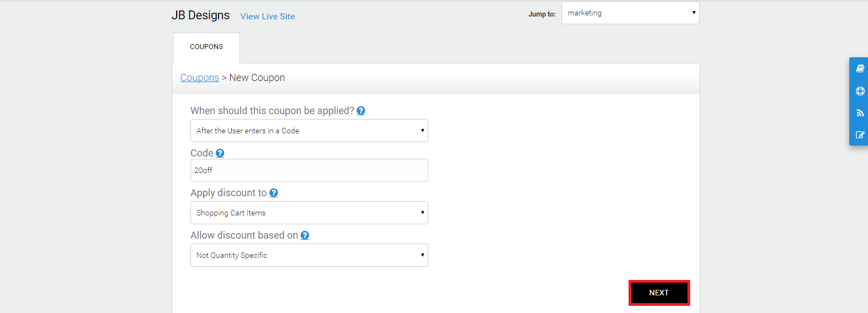The image size is (868, 313).
Task: Open the 'Not Quantity Specific' dropdown
Action: click(309, 255)
